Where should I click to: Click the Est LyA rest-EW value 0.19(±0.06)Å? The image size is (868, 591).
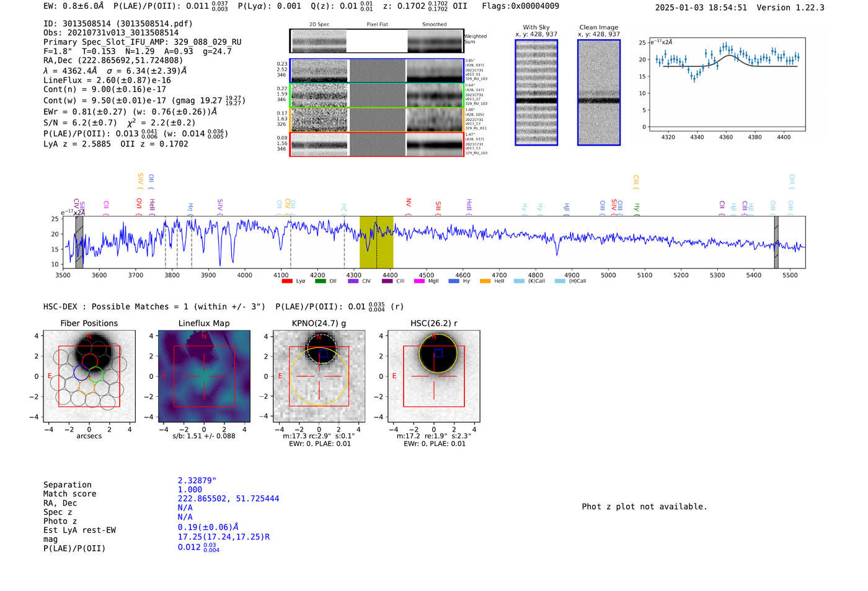click(208, 527)
